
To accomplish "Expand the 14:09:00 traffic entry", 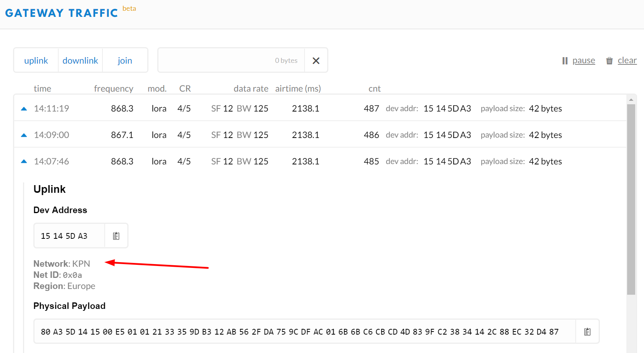I will coord(24,135).
